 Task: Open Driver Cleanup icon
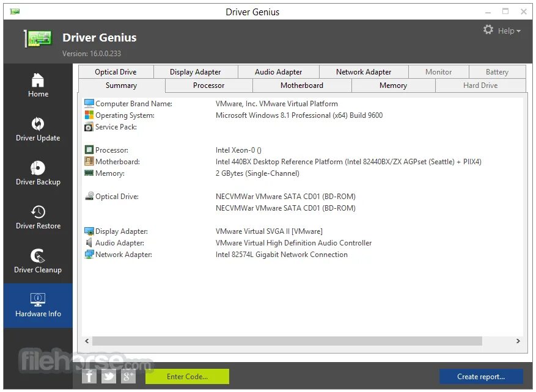click(38, 256)
